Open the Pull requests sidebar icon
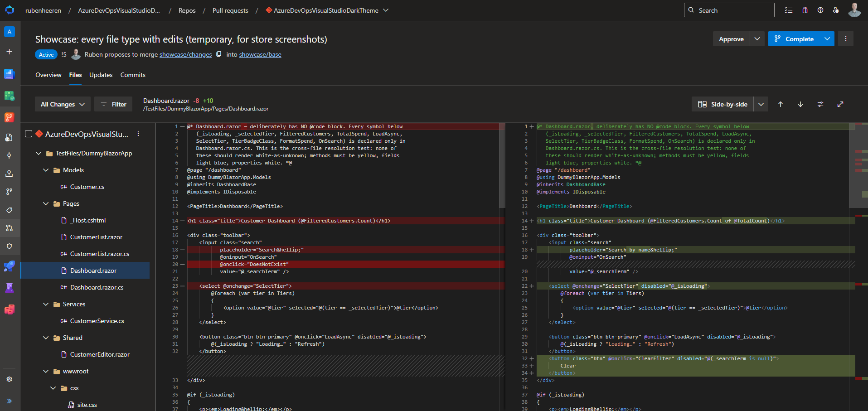The width and height of the screenshot is (868, 411). click(10, 228)
